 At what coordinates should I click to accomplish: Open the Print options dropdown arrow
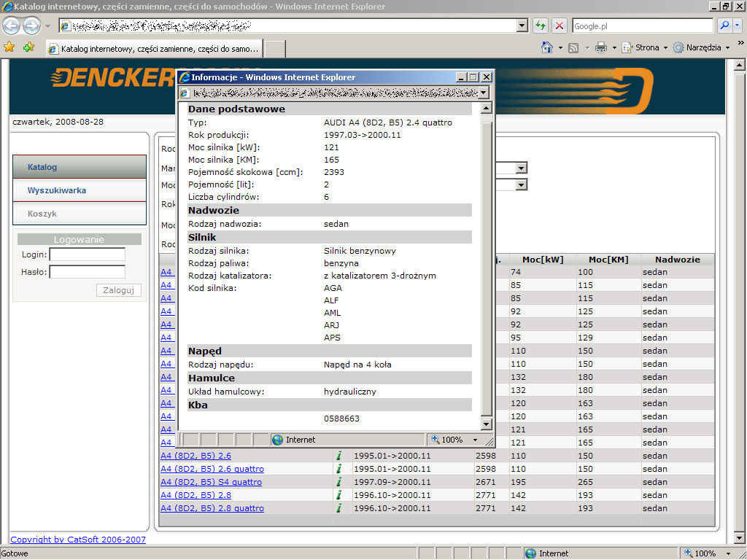click(614, 47)
